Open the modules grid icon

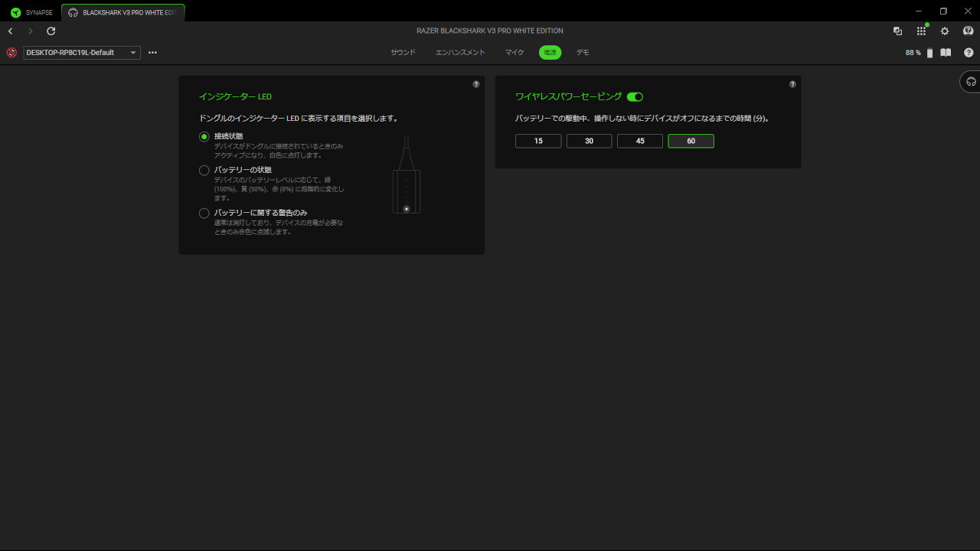[921, 31]
